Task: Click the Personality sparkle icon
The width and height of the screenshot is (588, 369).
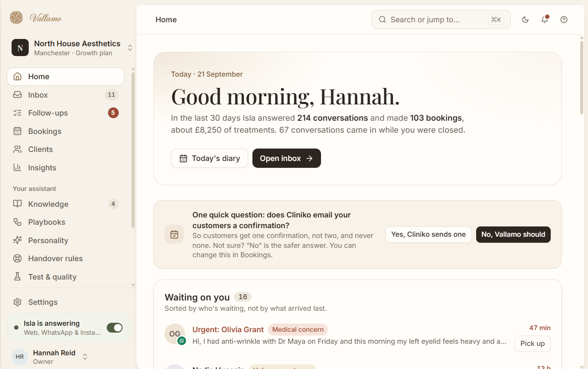Action: point(18,240)
